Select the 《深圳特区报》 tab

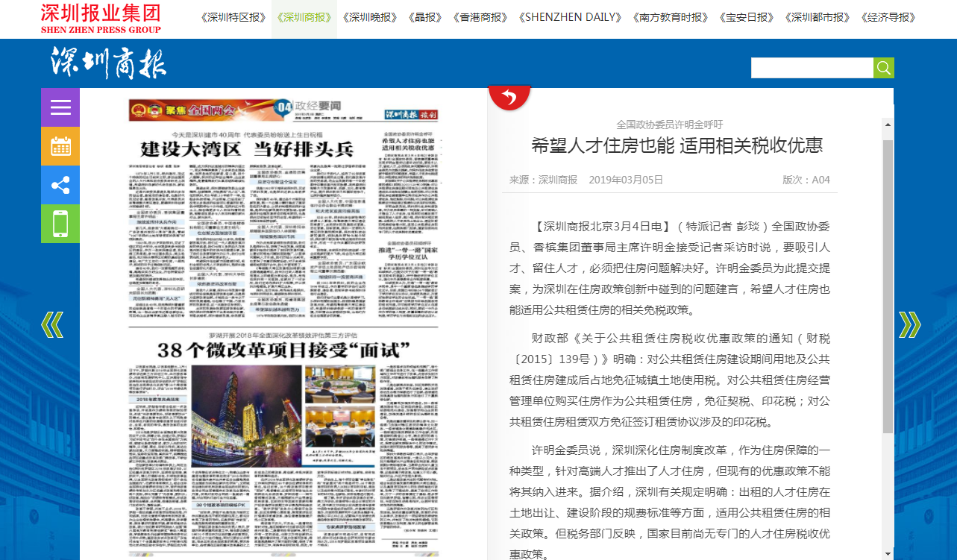(x=233, y=18)
